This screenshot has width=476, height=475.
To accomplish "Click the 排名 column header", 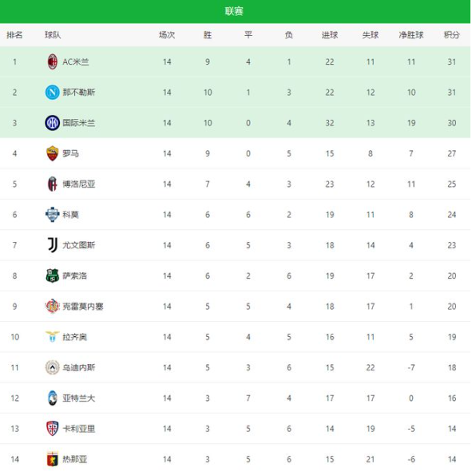I will pyautogui.click(x=14, y=35).
